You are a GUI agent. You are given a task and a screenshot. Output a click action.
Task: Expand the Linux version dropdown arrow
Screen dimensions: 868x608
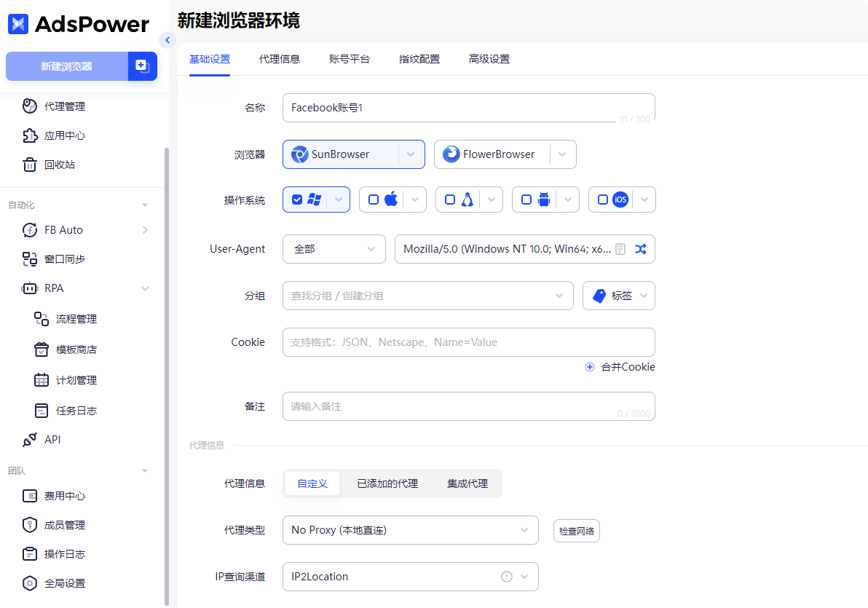(491, 200)
